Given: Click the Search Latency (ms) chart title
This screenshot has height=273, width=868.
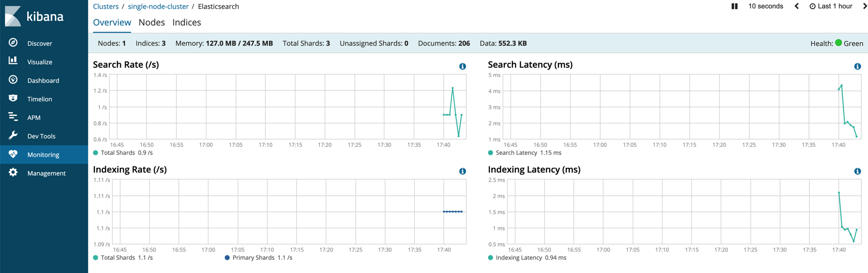Looking at the screenshot, I should coord(530,64).
